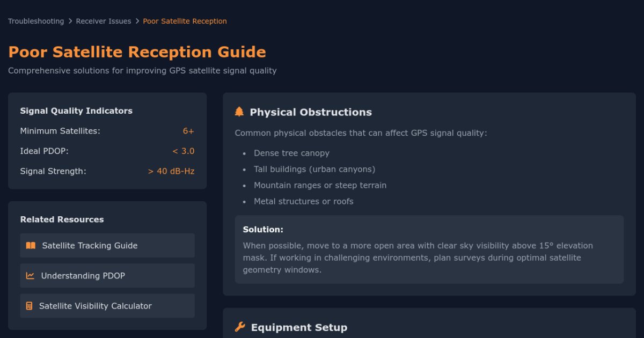
Task: Click the Poor Satellite Reception Guide title
Action: [x=137, y=52]
